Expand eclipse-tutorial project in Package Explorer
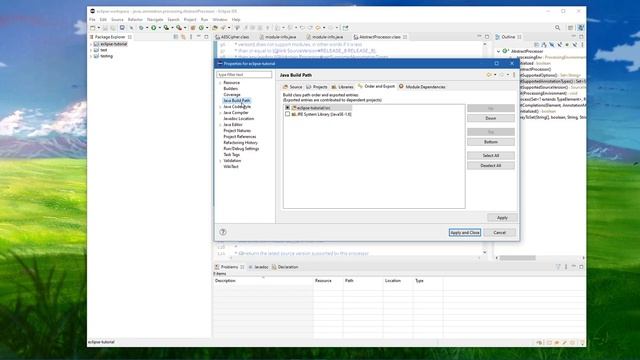 coord(91,44)
